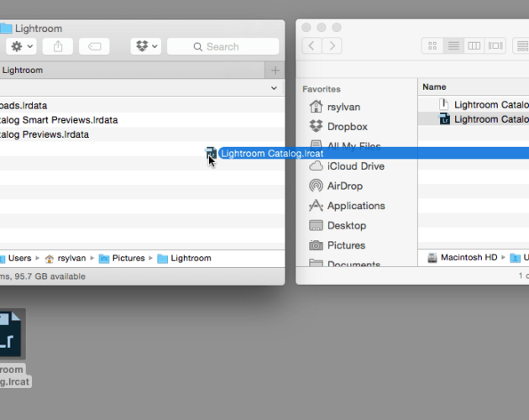Open the Action gear menu in Lightroom window
This screenshot has height=420, width=529.
[x=21, y=46]
